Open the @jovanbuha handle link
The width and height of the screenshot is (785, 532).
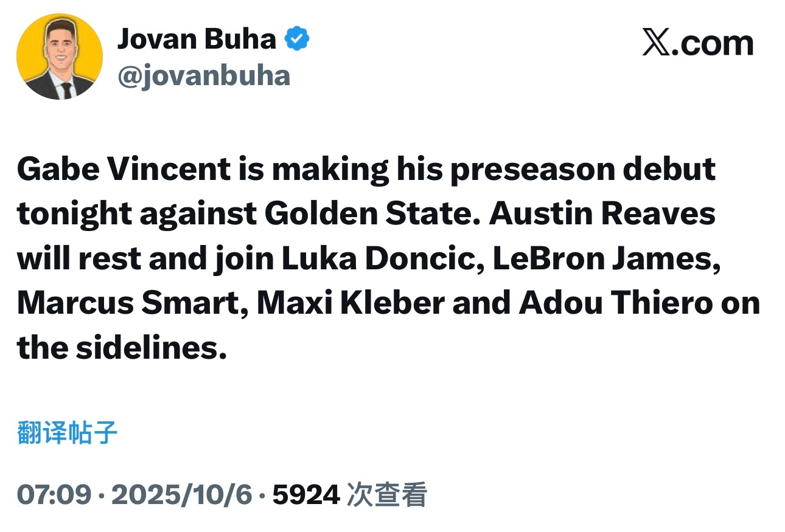203,75
